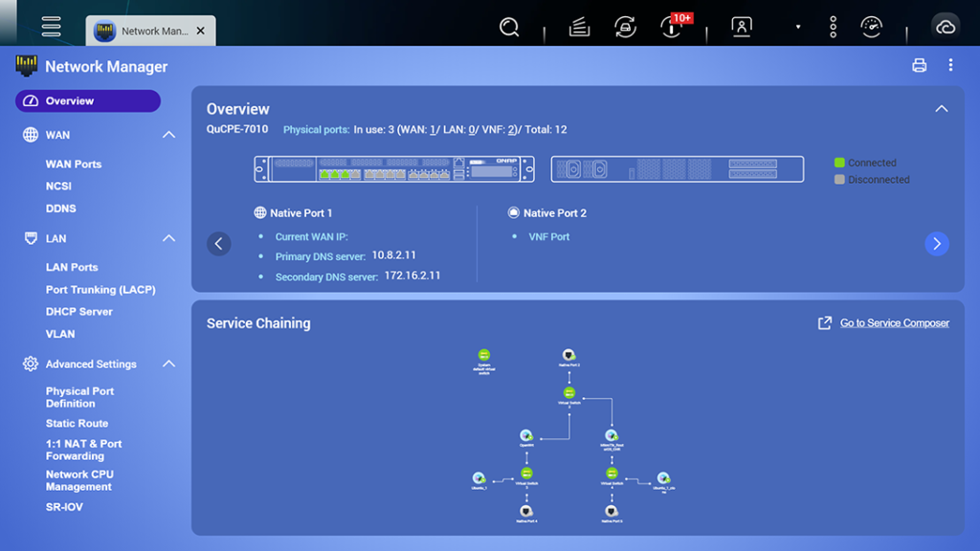Click the print icon in Network Manager header
This screenshot has width=980, height=551.
click(919, 64)
